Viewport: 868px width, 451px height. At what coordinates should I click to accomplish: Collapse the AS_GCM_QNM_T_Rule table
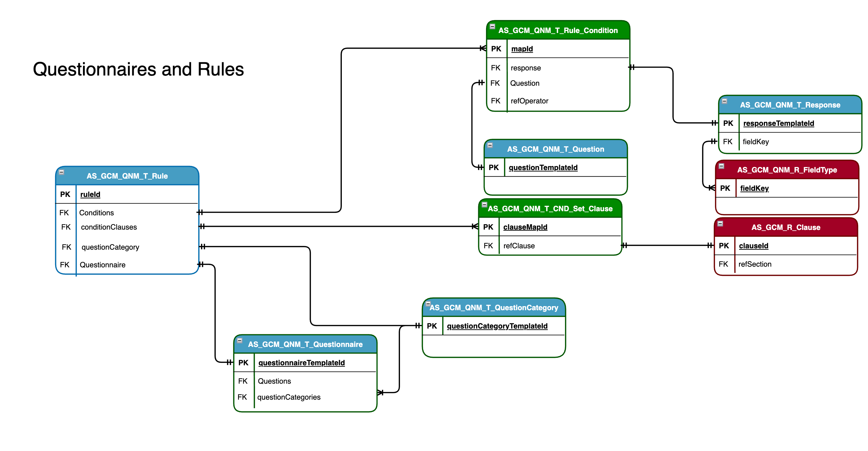pyautogui.click(x=62, y=172)
